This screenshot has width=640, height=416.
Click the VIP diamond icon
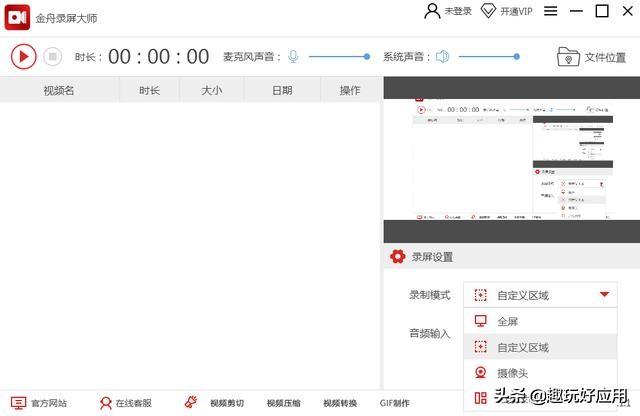pos(488,11)
